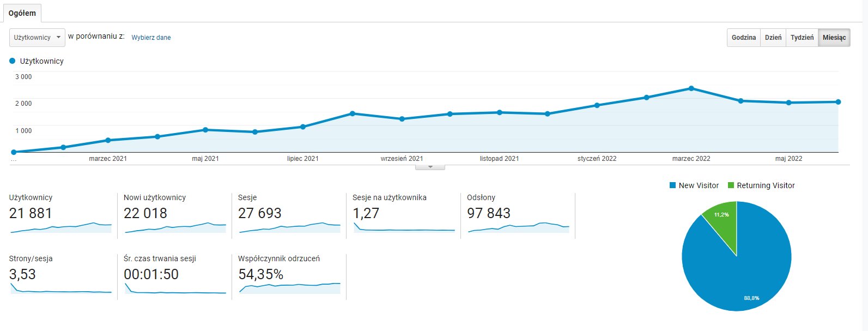The height and width of the screenshot is (331, 868).
Task: Select the Tydzień time granularity
Action: click(802, 38)
